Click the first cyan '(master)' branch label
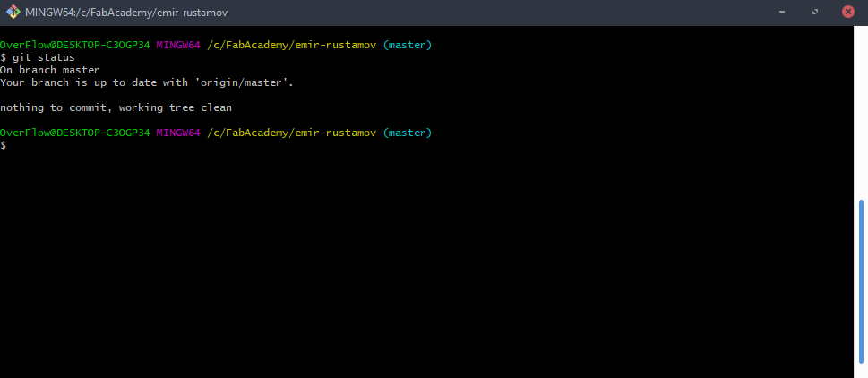This screenshot has width=868, height=378. click(408, 46)
